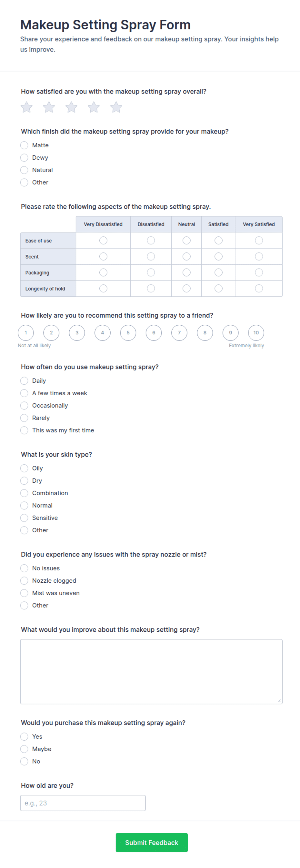Select Matte as the finish
This screenshot has height=868, width=300.
[24, 145]
